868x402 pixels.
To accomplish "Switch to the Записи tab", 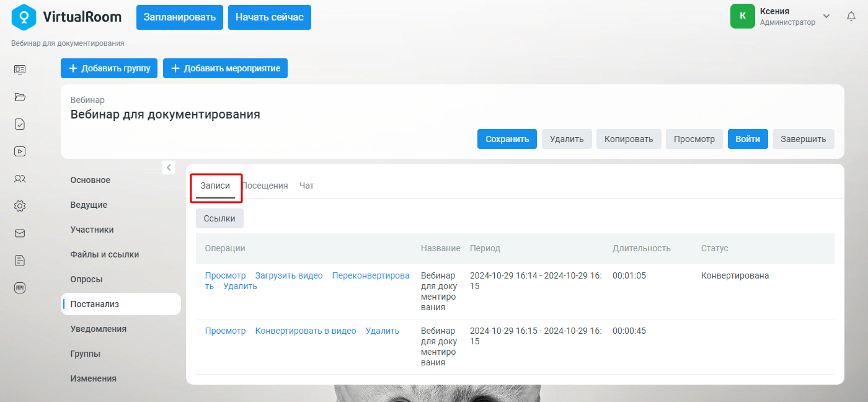I will [215, 185].
